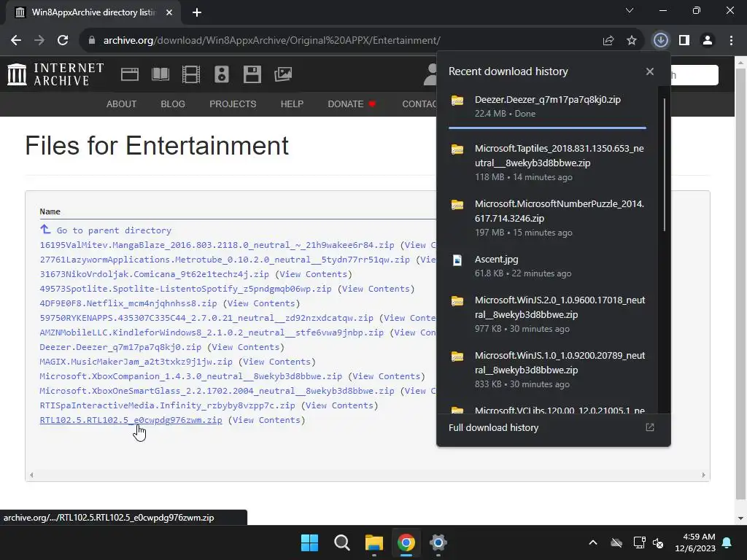Open File Explorer from taskbar
This screenshot has width=747, height=560.
[x=374, y=542]
